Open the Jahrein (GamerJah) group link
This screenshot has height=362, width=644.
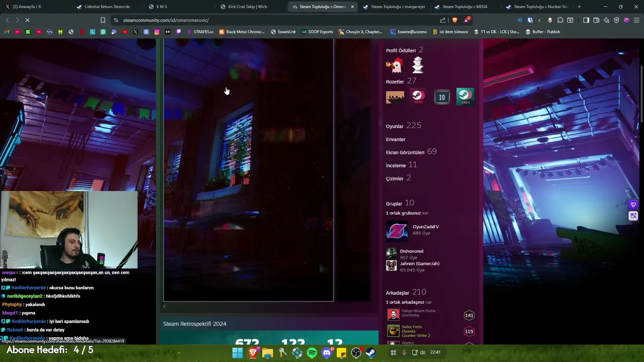(420, 263)
